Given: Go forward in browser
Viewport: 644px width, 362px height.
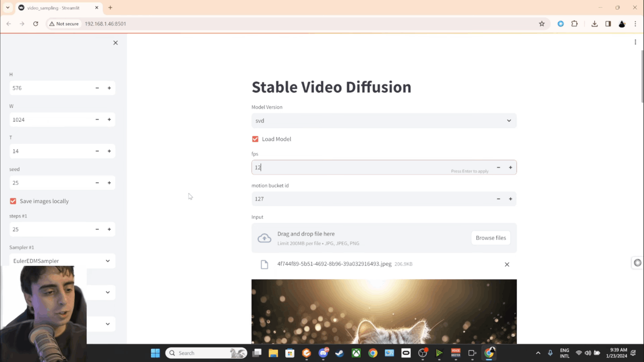Looking at the screenshot, I should pyautogui.click(x=22, y=24).
